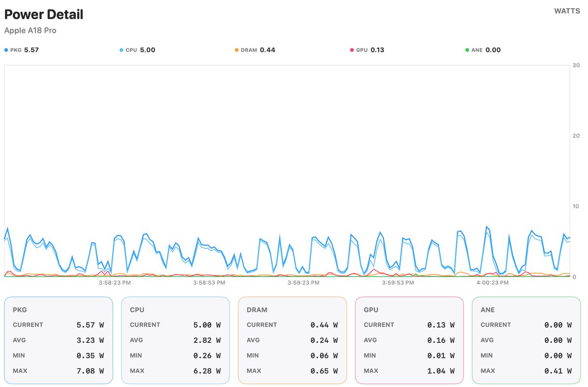Click PKG card AVG value 3.23 W
The width and height of the screenshot is (588, 387).
pyautogui.click(x=90, y=340)
